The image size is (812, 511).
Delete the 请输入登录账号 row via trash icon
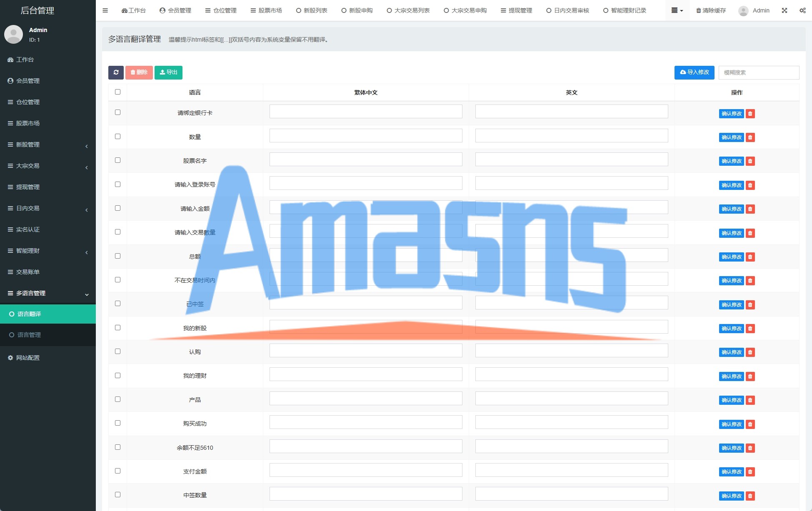click(750, 185)
